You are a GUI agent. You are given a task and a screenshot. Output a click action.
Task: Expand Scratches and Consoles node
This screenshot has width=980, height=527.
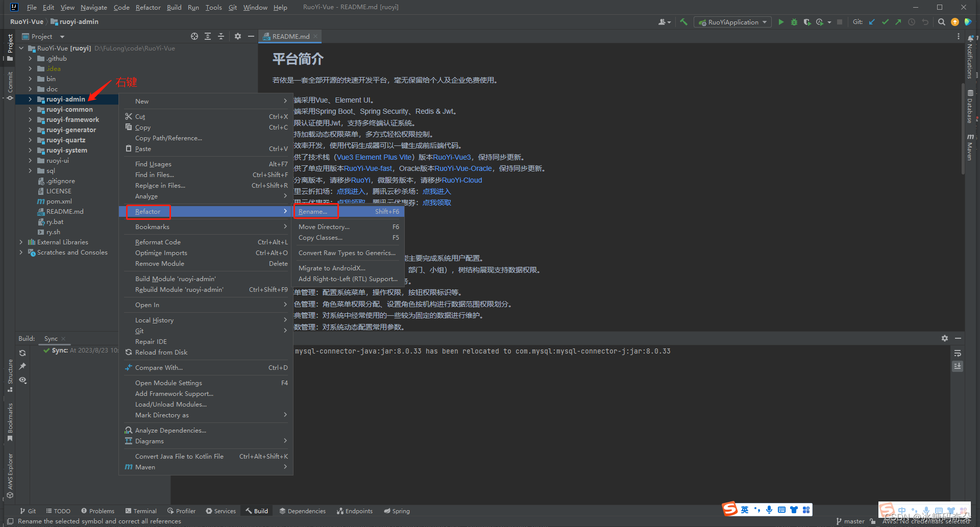(x=21, y=252)
